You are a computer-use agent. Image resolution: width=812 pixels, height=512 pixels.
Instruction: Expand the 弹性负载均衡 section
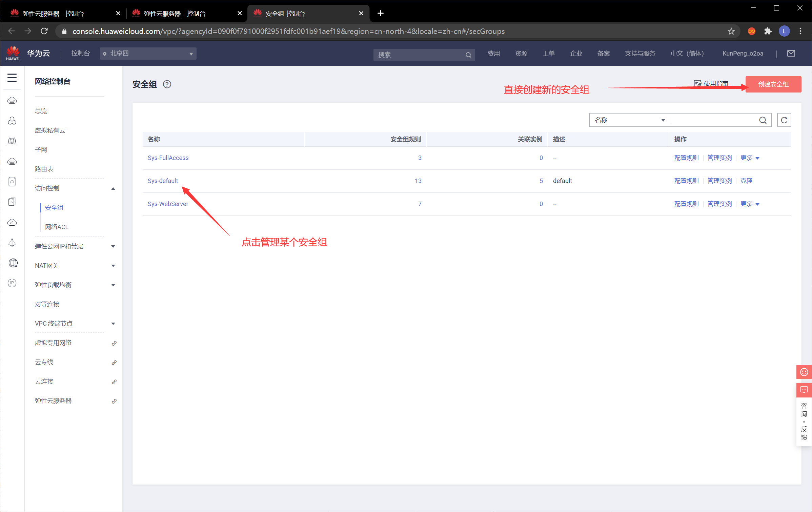113,285
